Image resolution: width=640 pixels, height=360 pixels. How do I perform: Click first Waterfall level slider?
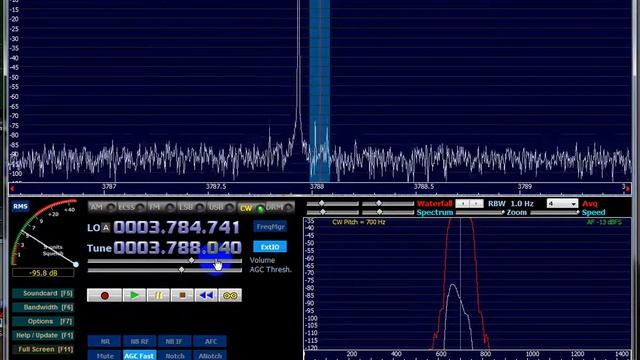[x=333, y=203]
